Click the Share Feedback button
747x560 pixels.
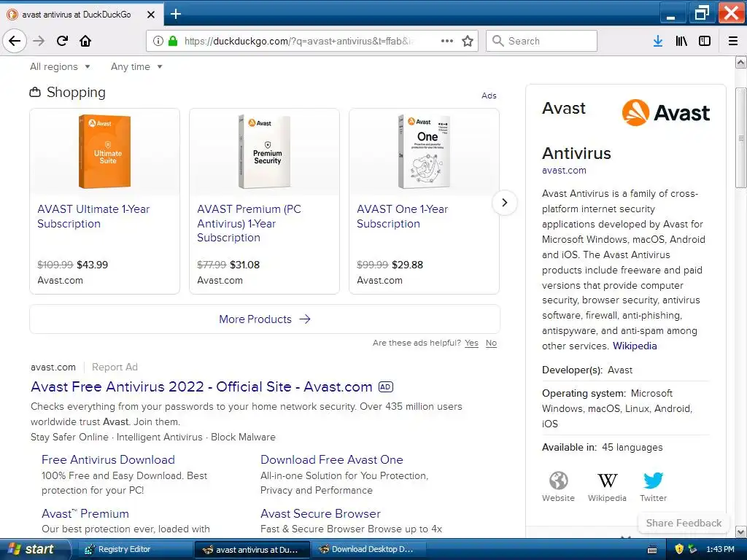684,523
